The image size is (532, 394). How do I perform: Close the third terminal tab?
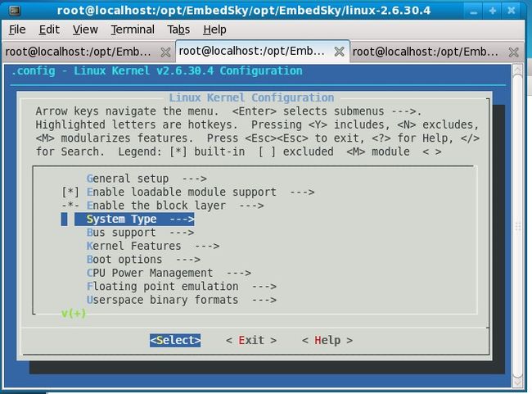click(514, 52)
